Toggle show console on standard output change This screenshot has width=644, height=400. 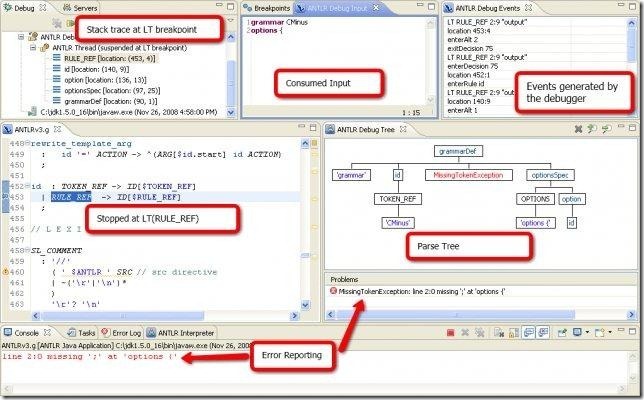pos(529,332)
